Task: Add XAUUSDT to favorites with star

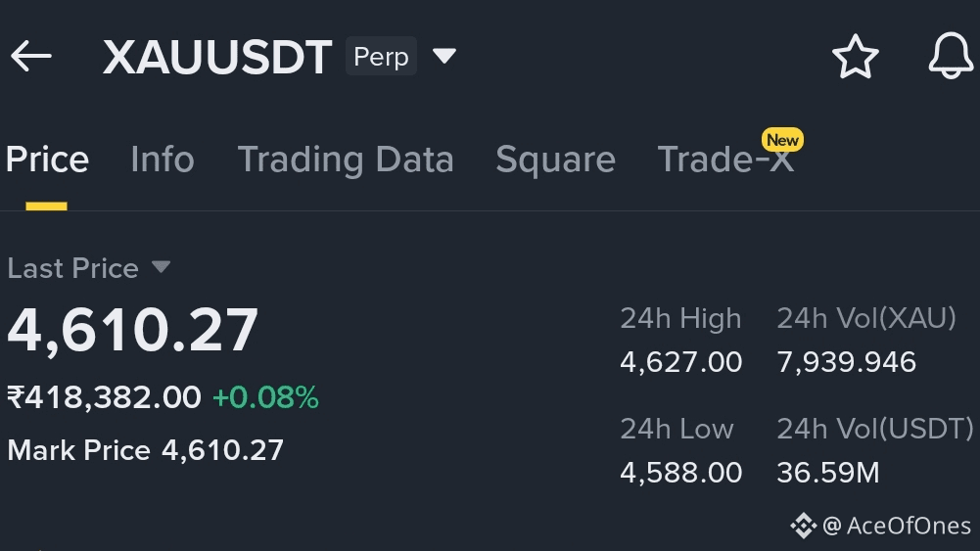Action: (855, 58)
